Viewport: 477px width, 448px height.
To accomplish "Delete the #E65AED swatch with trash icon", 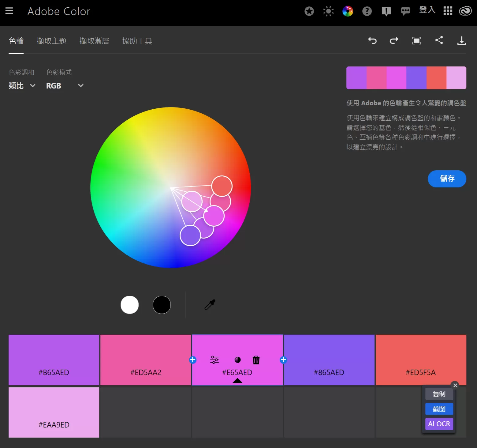I will 256,360.
